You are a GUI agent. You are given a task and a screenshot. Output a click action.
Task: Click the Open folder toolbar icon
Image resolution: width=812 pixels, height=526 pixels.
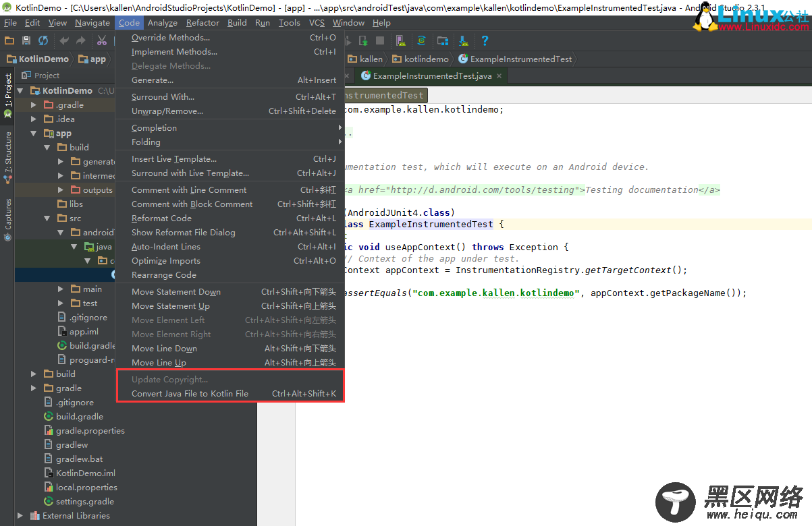pos(9,41)
